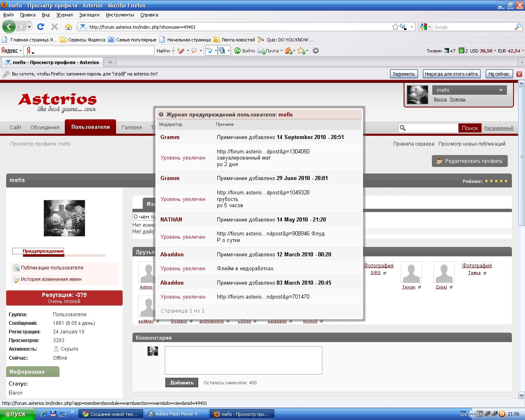Open the list all tabs dropdown

pos(521,62)
